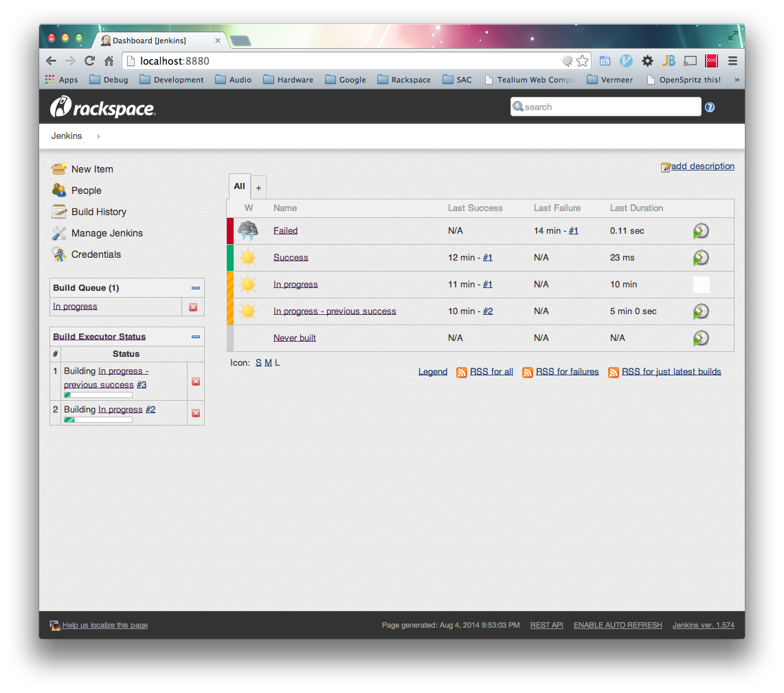Image resolution: width=784 pixels, height=693 pixels.
Task: Click RSS for failures feed icon
Action: tap(528, 372)
